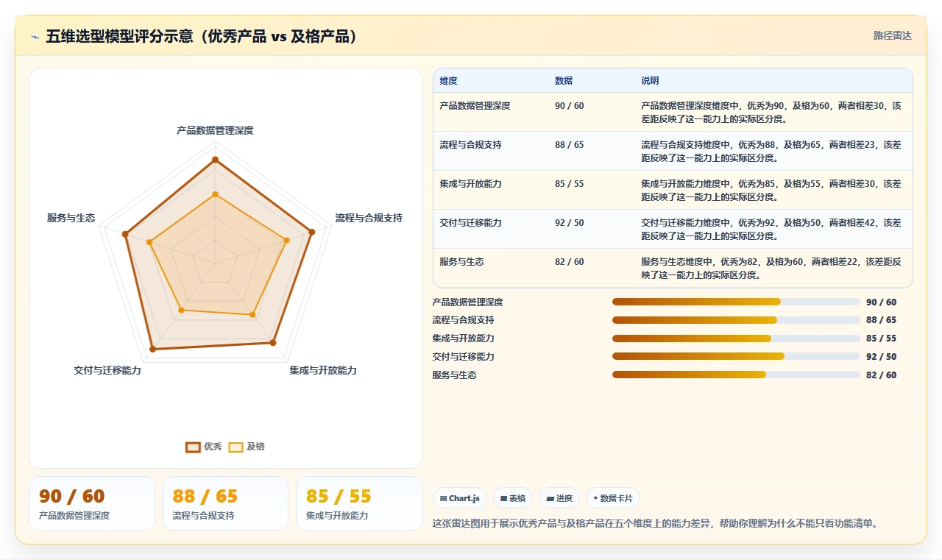Viewport: 942px width, 560px height.
Task: Click the 服务与生态 progress bar
Action: point(736,375)
